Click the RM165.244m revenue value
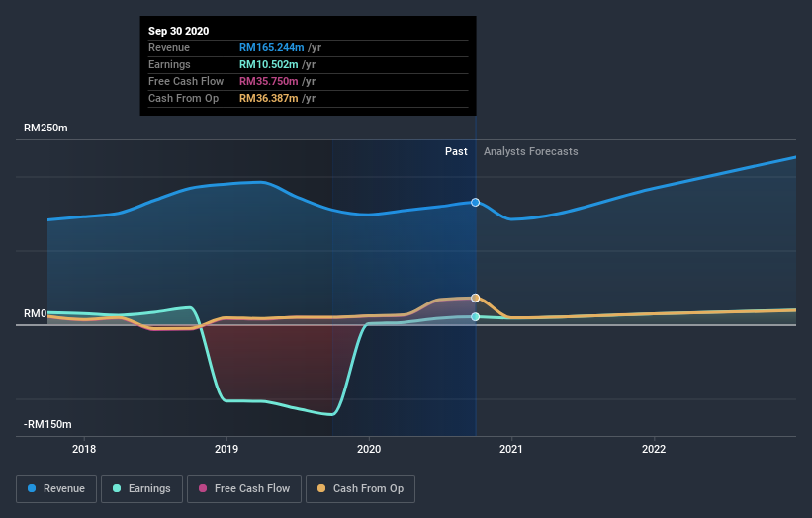 click(271, 47)
